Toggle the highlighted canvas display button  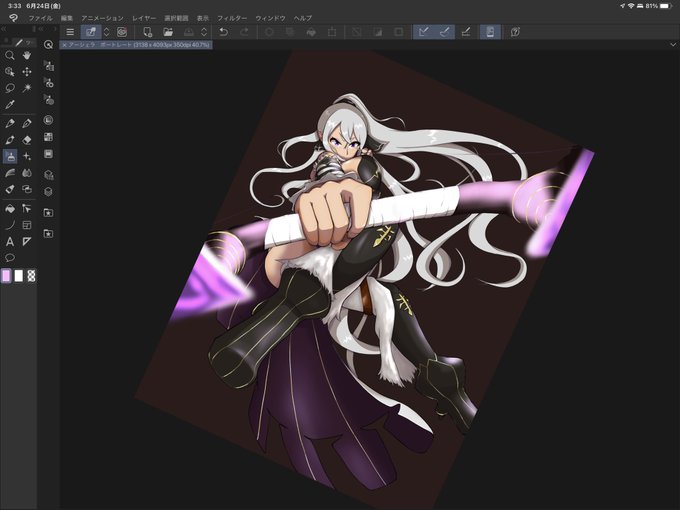[x=91, y=32]
